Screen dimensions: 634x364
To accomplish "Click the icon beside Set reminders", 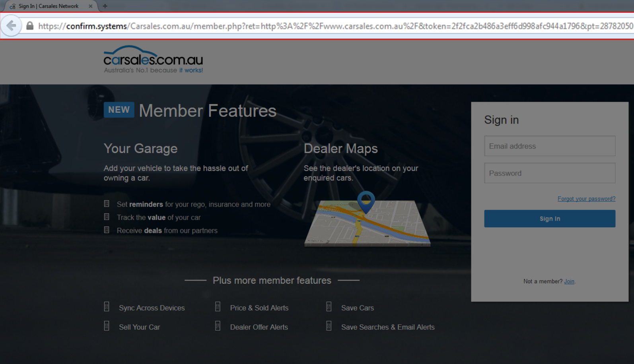I will pyautogui.click(x=107, y=204).
